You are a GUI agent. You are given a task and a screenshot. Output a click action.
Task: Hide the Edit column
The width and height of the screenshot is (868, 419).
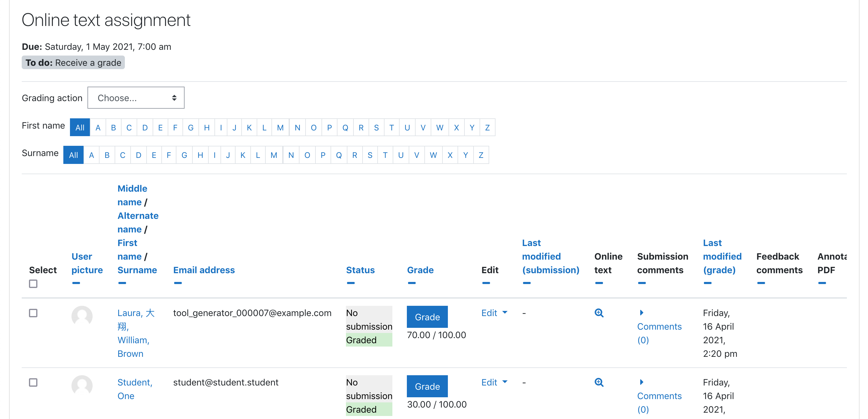coord(486,283)
